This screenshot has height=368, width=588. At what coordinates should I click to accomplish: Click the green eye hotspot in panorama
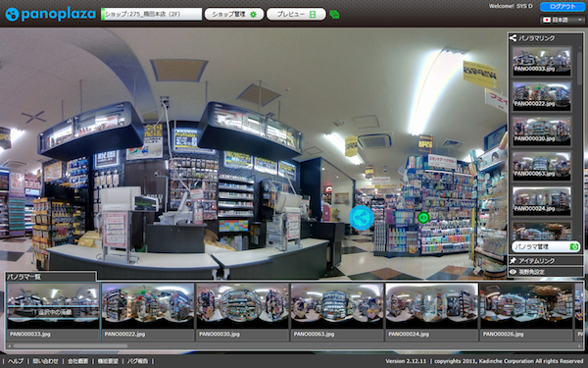423,217
